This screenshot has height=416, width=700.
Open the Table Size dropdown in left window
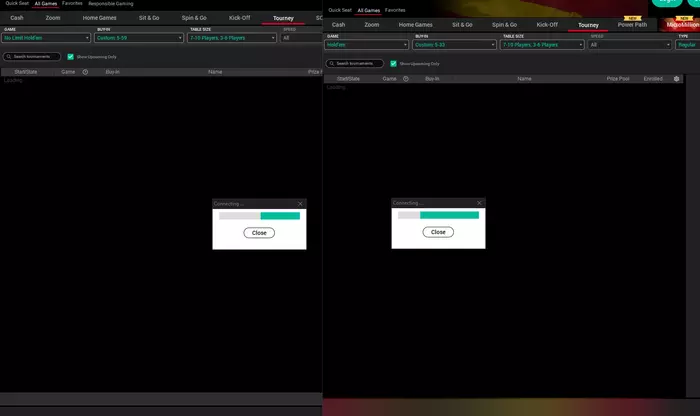232,38
